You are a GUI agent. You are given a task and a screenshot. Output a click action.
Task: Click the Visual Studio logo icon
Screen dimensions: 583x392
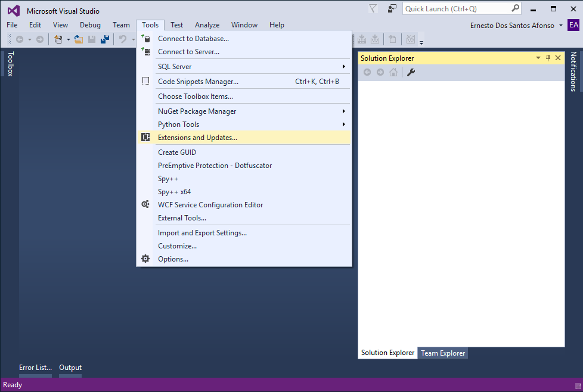[14, 11]
